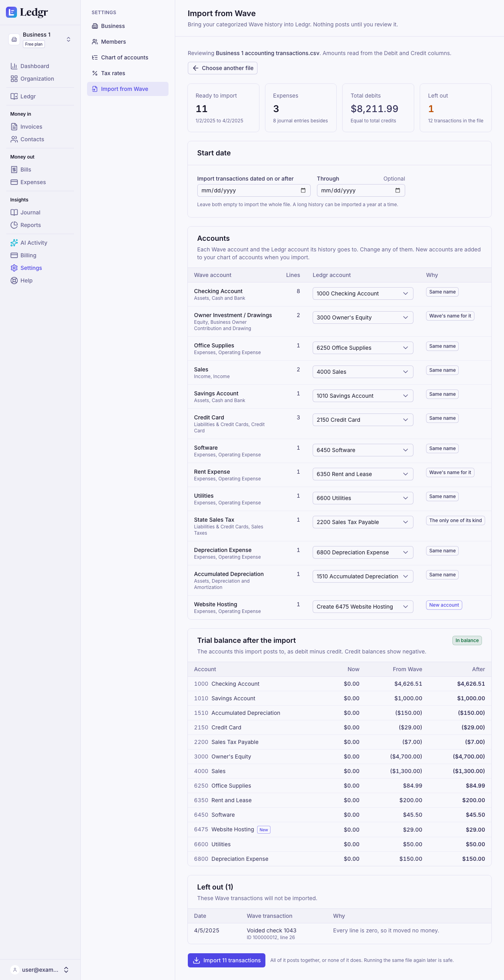Click Import 11 transactions button

tap(226, 960)
